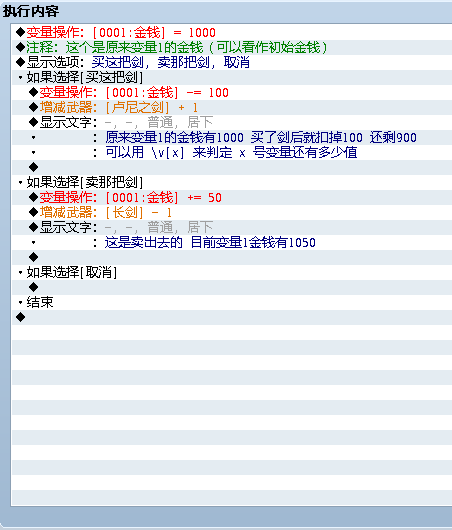Select the 如果选择[取消] branch line

(232, 272)
